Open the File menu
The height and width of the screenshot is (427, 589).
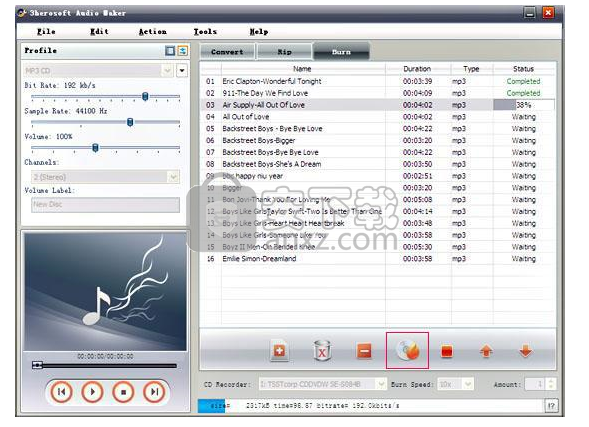[46, 32]
